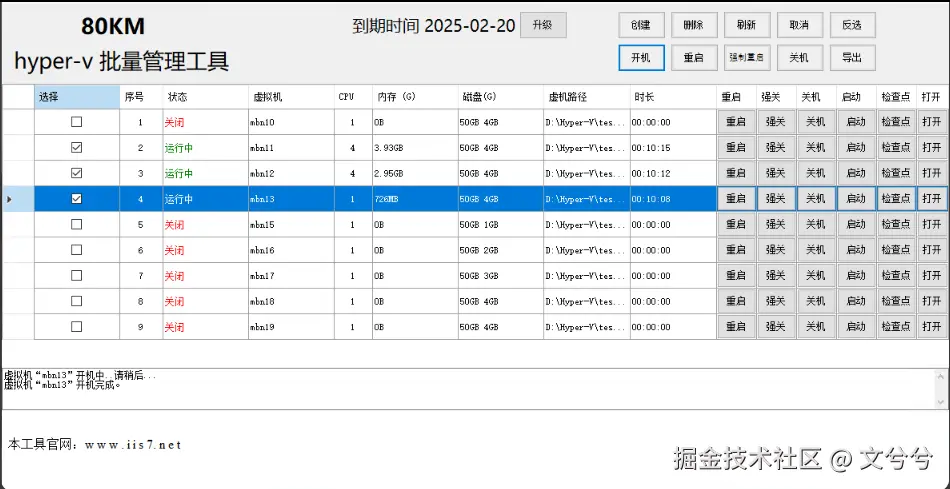950x489 pixels.
Task: Click 重启 in the mbn18 row
Action: click(x=736, y=301)
